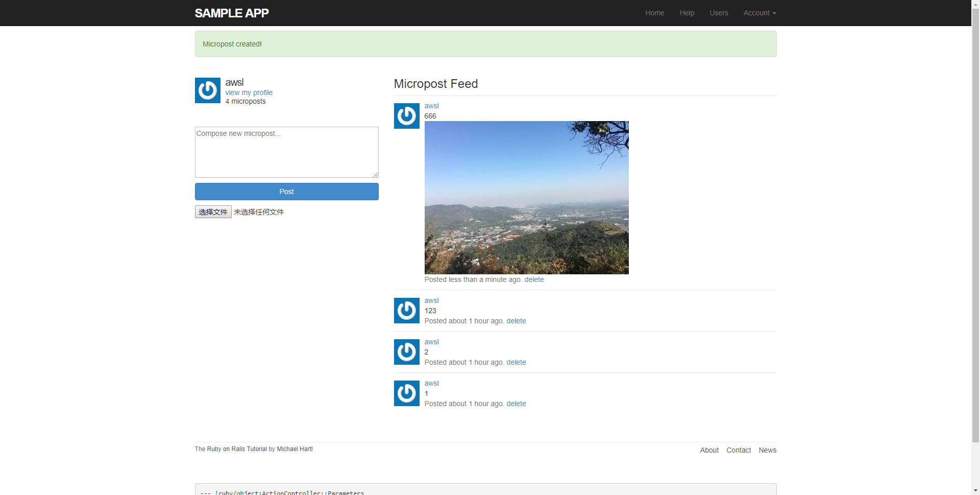Submit micropost with the Post button
The image size is (980, 495).
coord(287,192)
